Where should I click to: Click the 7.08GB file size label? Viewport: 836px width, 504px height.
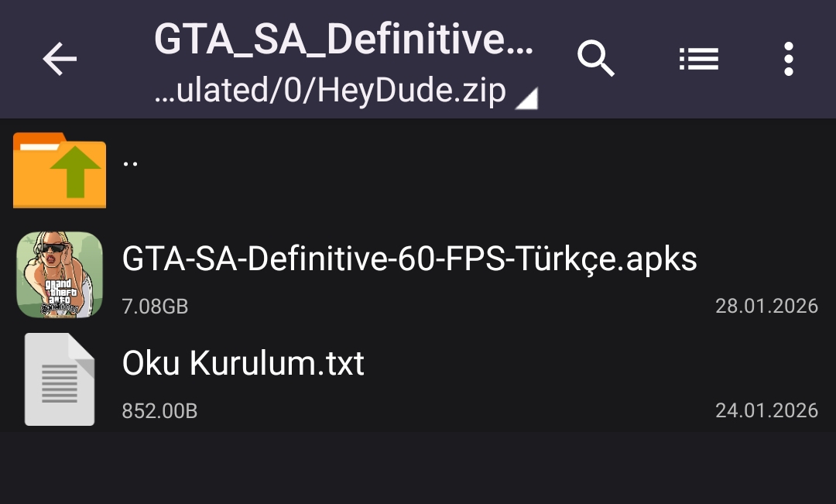[155, 307]
